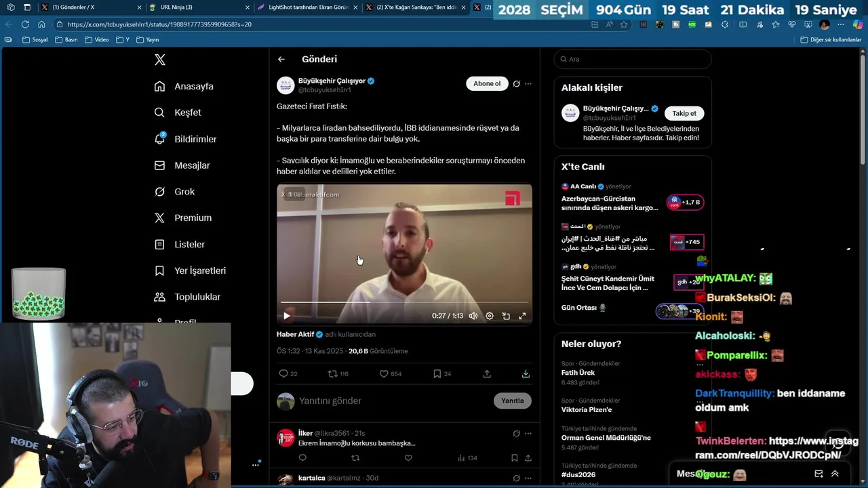Favorite this page star icon
The width and height of the screenshot is (868, 488).
pyautogui.click(x=624, y=24)
